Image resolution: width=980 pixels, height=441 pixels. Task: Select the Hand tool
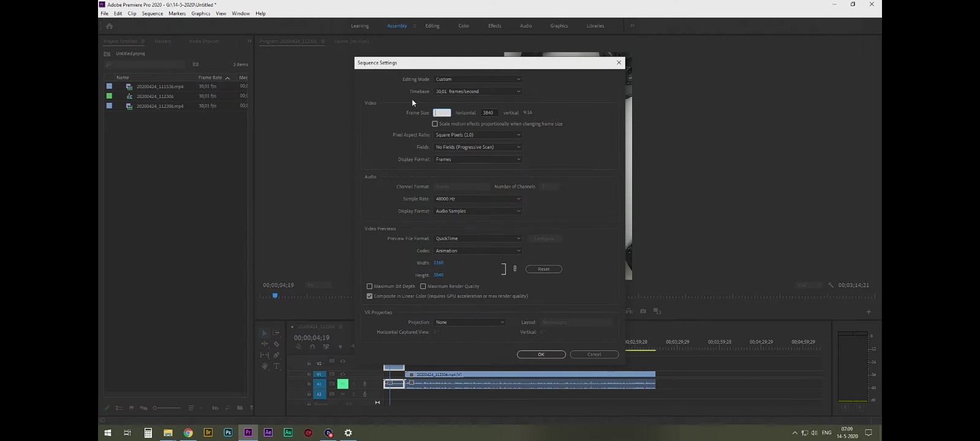(265, 366)
